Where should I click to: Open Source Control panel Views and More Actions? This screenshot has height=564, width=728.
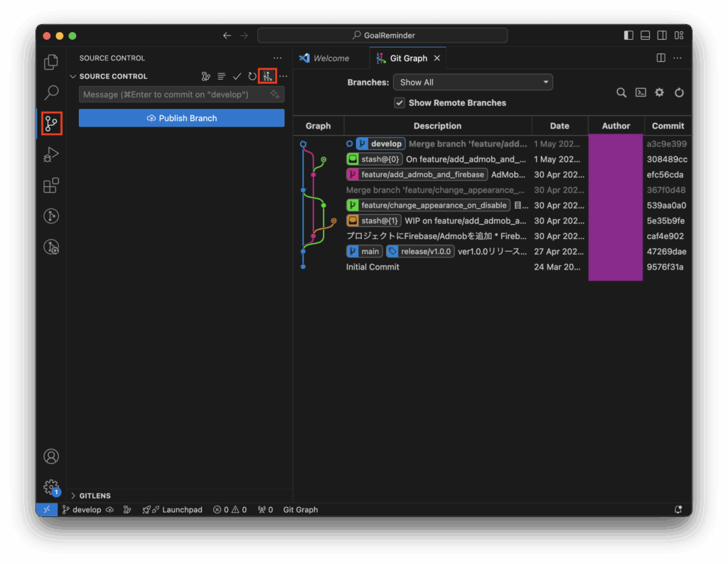click(277, 58)
